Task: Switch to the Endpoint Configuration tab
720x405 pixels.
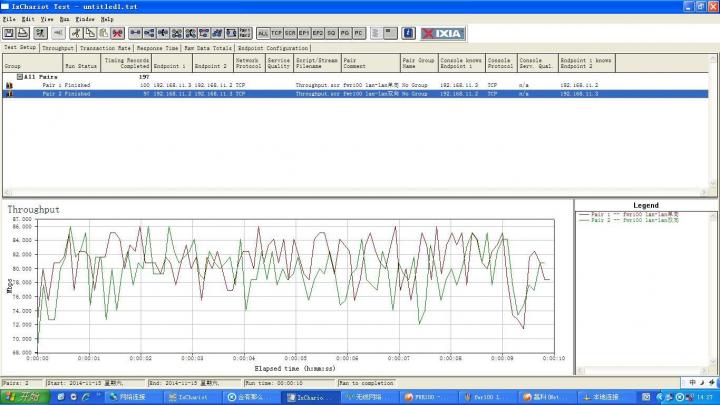Action: tap(273, 48)
